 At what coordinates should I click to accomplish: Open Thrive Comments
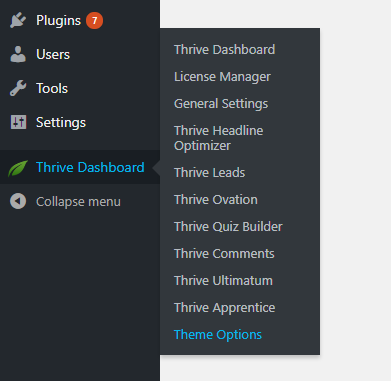(x=224, y=254)
